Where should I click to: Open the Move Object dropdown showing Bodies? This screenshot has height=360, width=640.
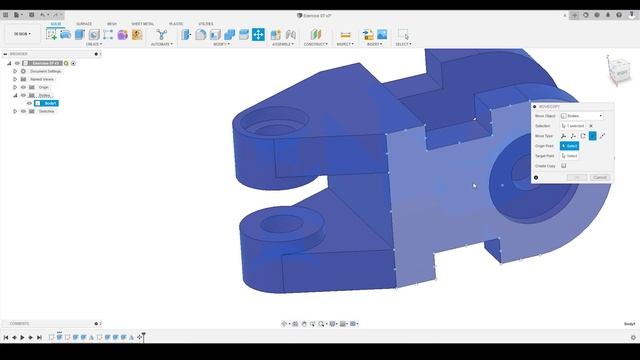coord(582,116)
